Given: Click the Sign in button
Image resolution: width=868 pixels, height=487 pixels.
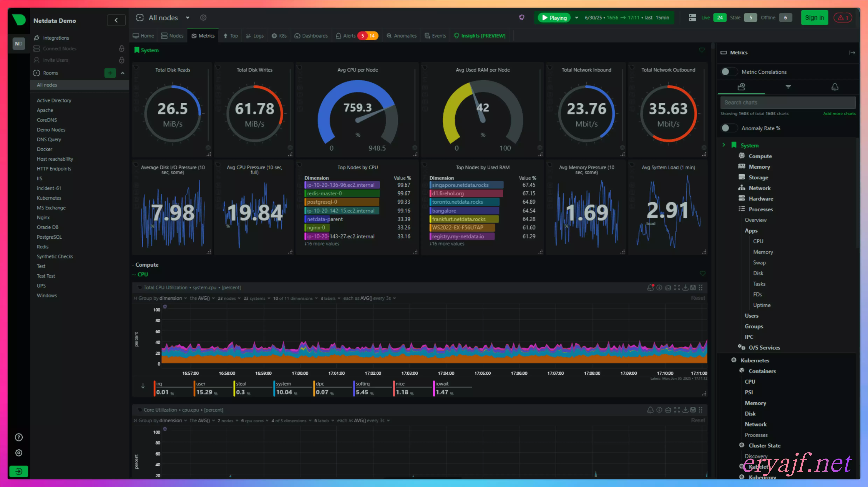Looking at the screenshot, I should coord(814,17).
